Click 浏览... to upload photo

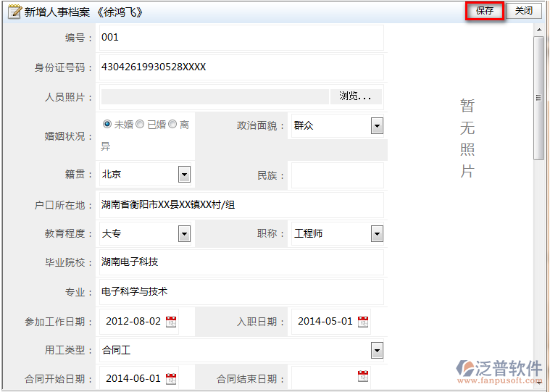[x=356, y=96]
